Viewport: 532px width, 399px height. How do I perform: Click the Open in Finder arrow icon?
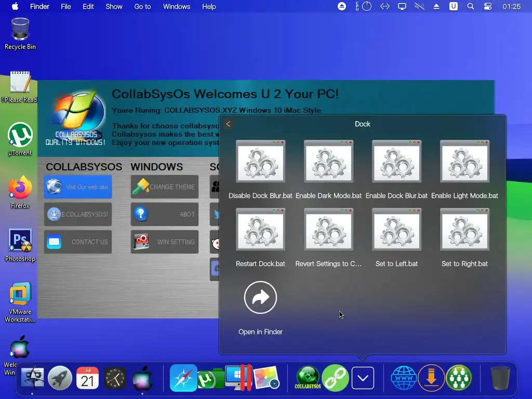[x=260, y=298]
